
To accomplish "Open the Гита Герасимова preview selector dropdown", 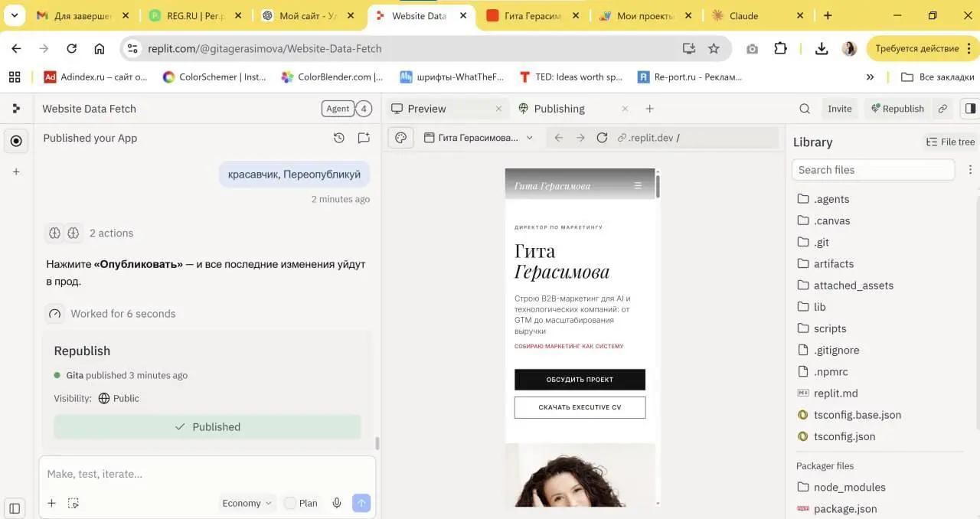I will click(479, 138).
